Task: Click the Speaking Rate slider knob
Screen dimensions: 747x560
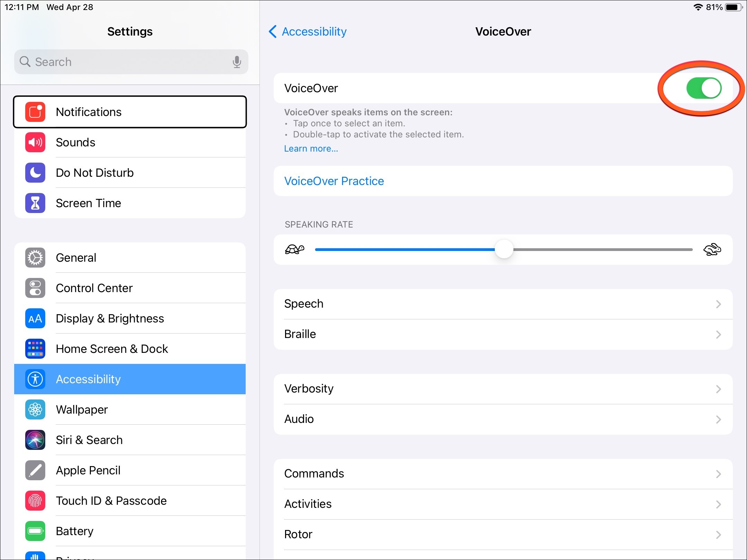Action: coord(504,249)
